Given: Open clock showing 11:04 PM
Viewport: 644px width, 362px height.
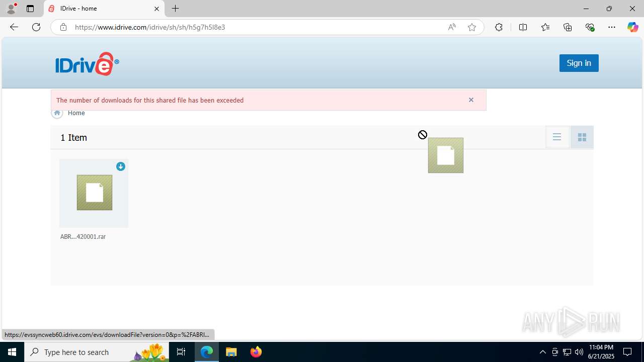Looking at the screenshot, I should (601, 352).
